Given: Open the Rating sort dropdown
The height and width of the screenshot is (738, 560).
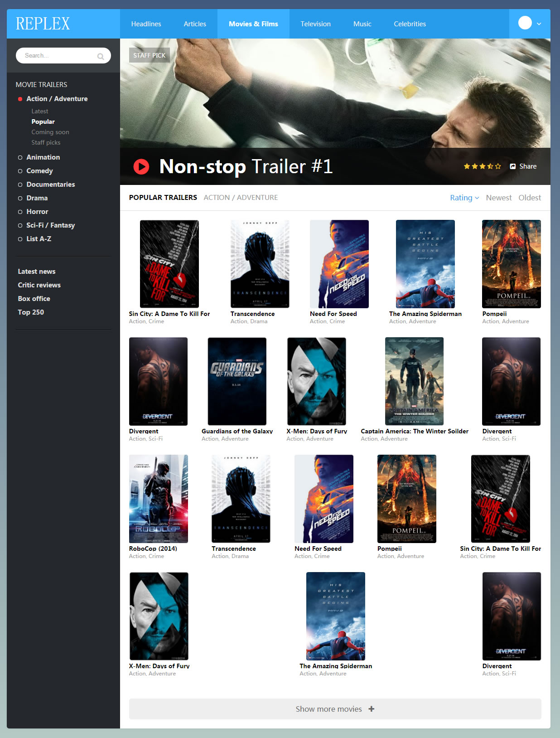Looking at the screenshot, I should pos(464,198).
